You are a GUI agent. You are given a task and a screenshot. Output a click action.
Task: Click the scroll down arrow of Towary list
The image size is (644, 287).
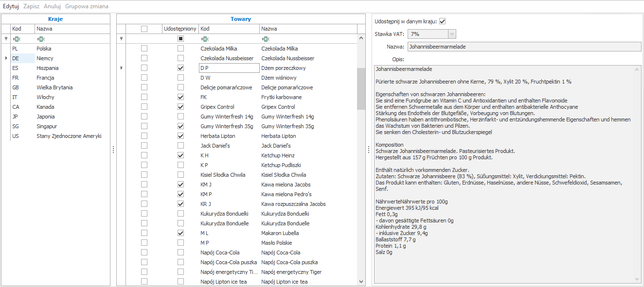[x=361, y=281]
